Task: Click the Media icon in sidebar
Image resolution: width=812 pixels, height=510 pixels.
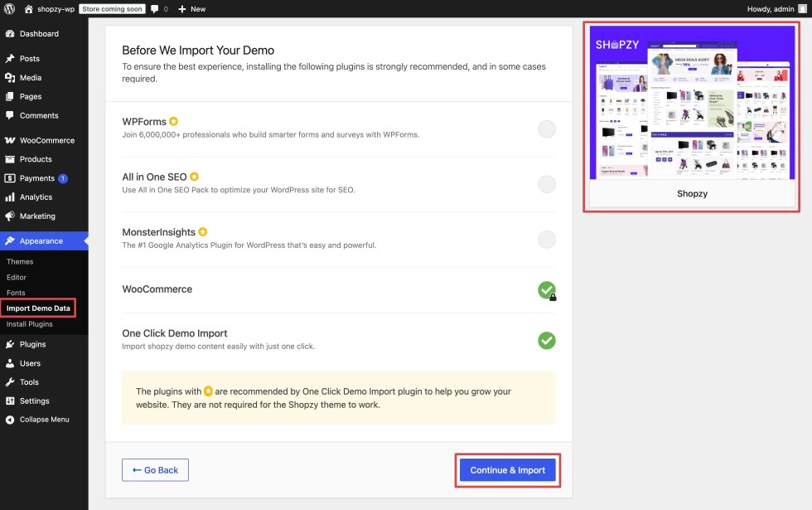Action: coord(10,78)
